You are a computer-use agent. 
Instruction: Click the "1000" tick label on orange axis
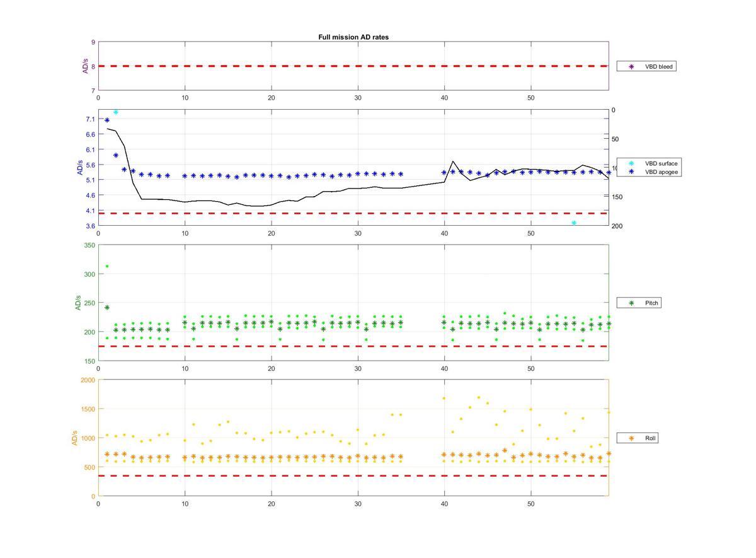[88, 438]
